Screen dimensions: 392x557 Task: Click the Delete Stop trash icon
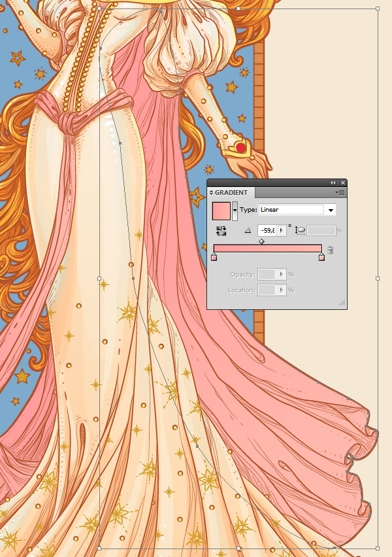(x=331, y=250)
